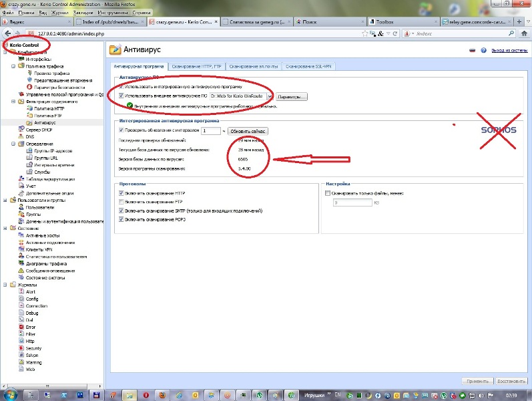Open the Error log icon in sidebar
Screen dimensions: 532x401
point(20,327)
